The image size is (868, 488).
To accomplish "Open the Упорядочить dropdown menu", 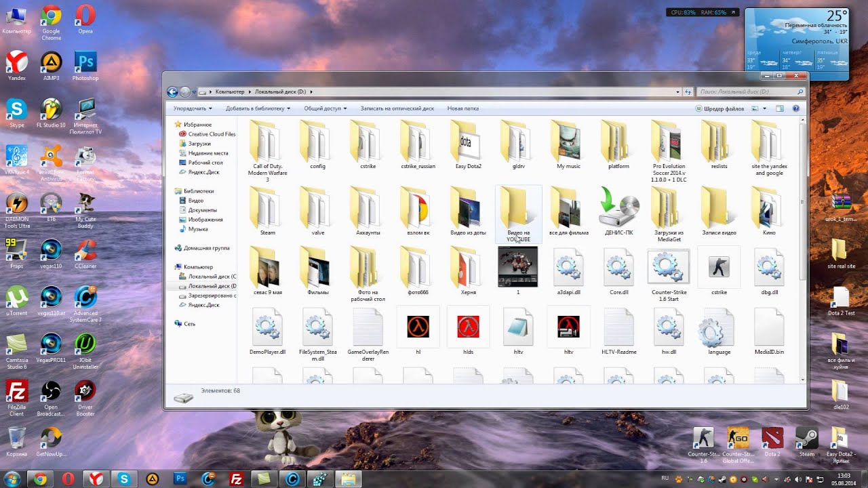I will point(193,108).
